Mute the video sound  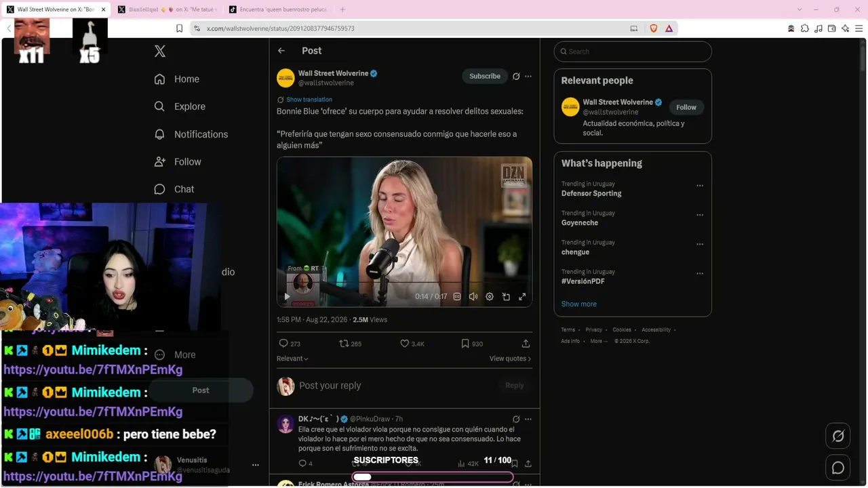tap(473, 297)
